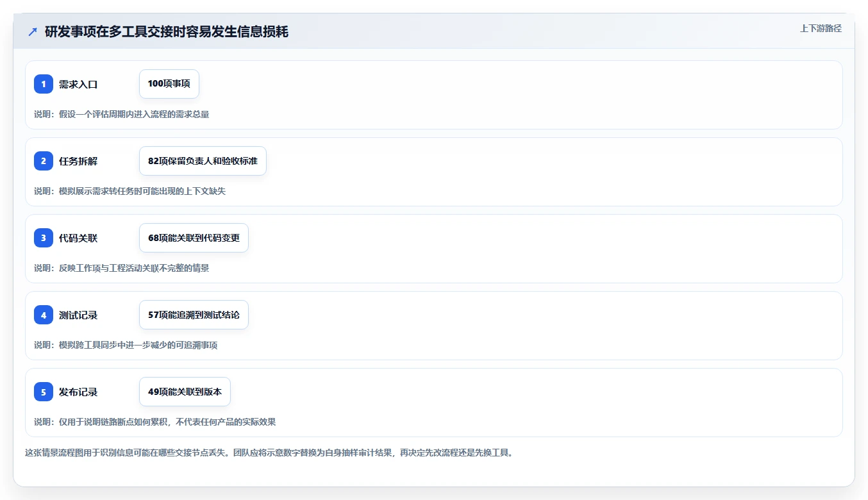Click the 测试记录 step label

[78, 315]
